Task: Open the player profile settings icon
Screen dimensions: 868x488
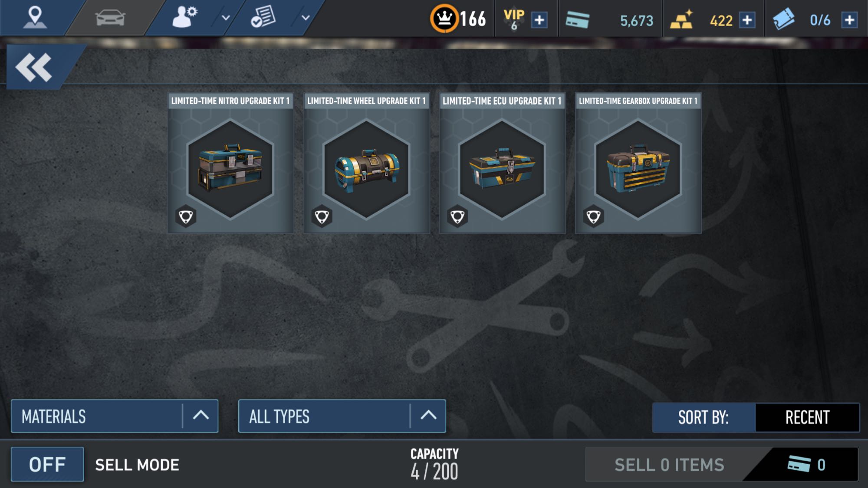Action: click(184, 17)
